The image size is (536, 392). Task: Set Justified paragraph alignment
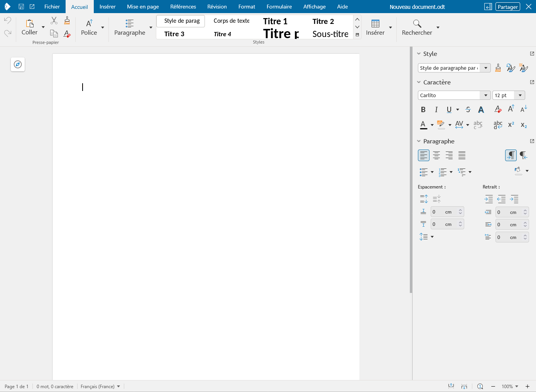point(462,155)
